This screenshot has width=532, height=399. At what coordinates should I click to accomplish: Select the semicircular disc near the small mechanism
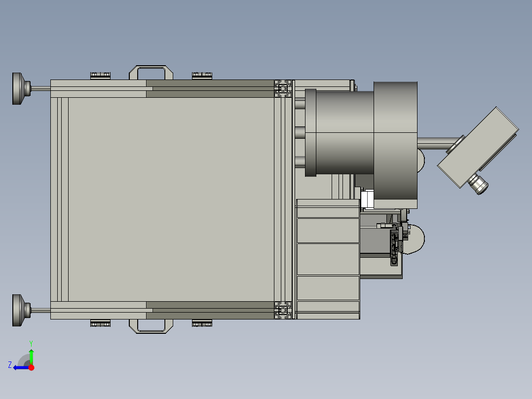coord(417,239)
